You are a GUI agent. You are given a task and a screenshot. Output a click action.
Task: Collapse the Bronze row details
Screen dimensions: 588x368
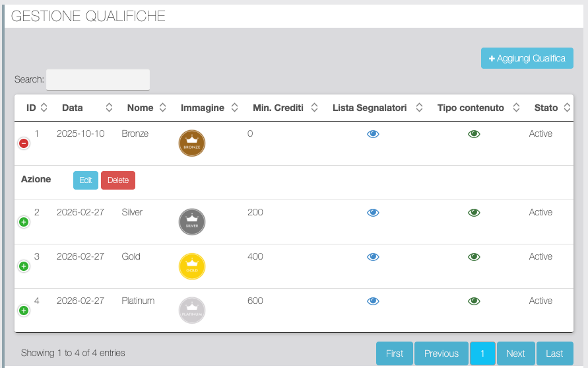24,143
